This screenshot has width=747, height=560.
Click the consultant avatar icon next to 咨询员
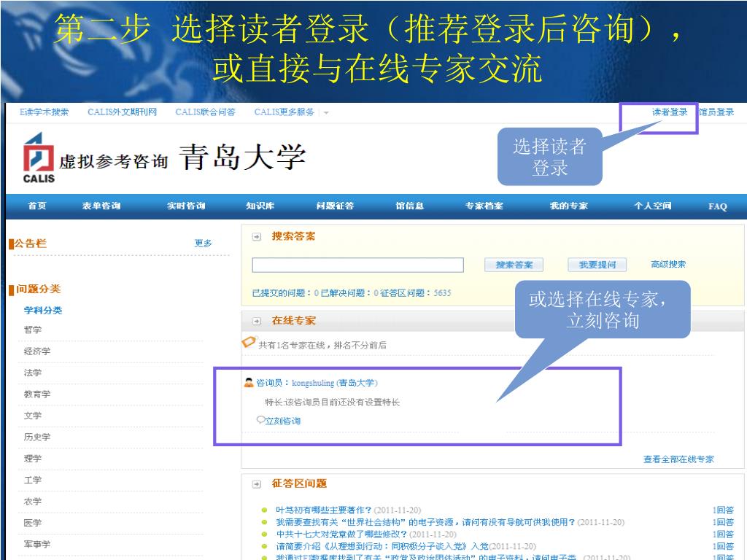[249, 382]
